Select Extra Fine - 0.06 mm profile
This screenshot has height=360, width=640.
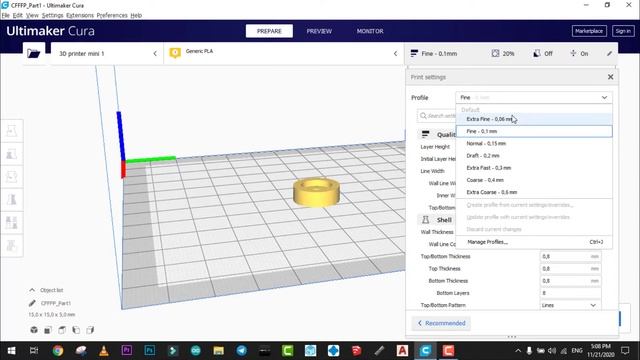pos(534,119)
